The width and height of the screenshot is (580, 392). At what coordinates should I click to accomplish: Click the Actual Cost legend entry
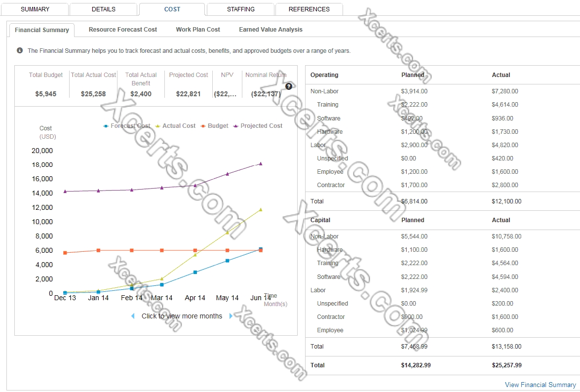point(175,126)
